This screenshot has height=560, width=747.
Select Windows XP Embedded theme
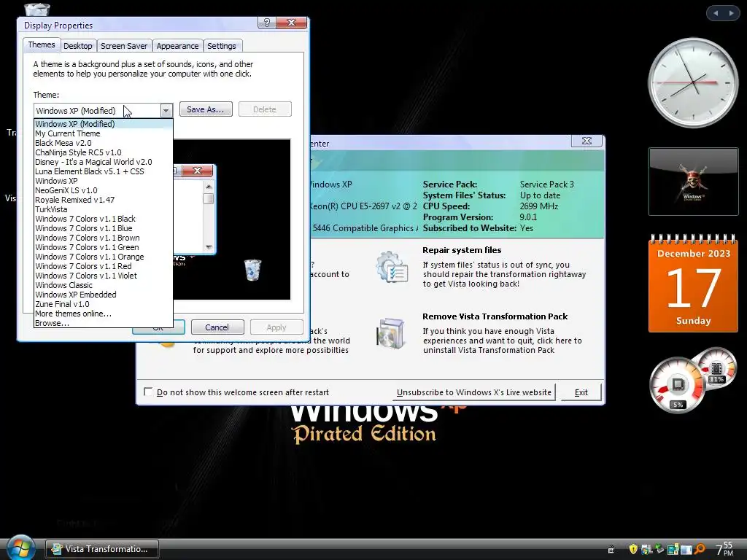104,295
